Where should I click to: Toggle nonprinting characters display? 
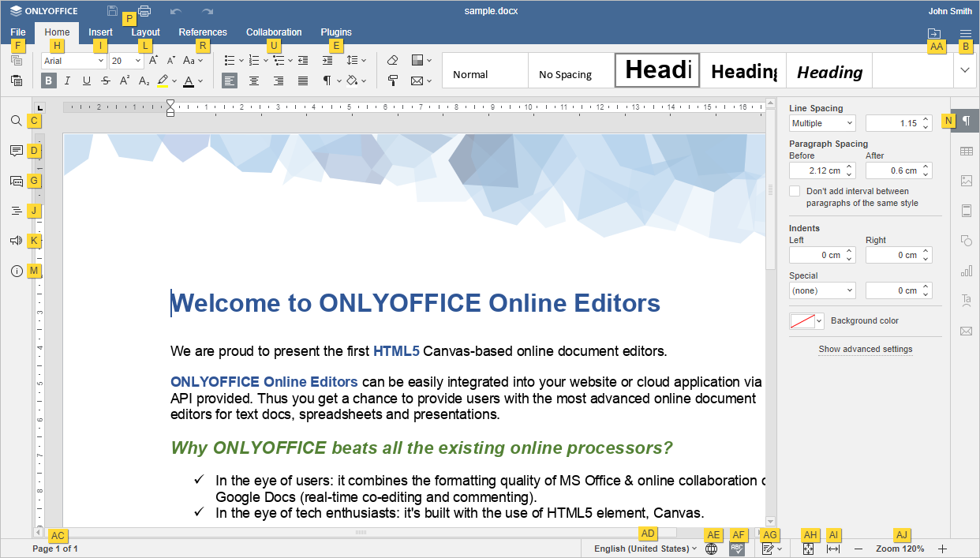pyautogui.click(x=327, y=80)
